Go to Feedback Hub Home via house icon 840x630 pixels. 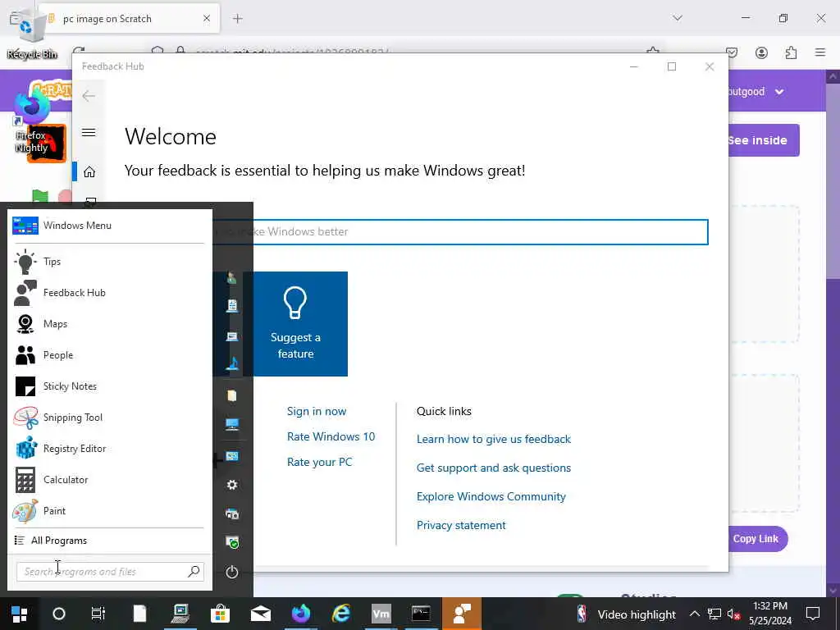(x=89, y=172)
